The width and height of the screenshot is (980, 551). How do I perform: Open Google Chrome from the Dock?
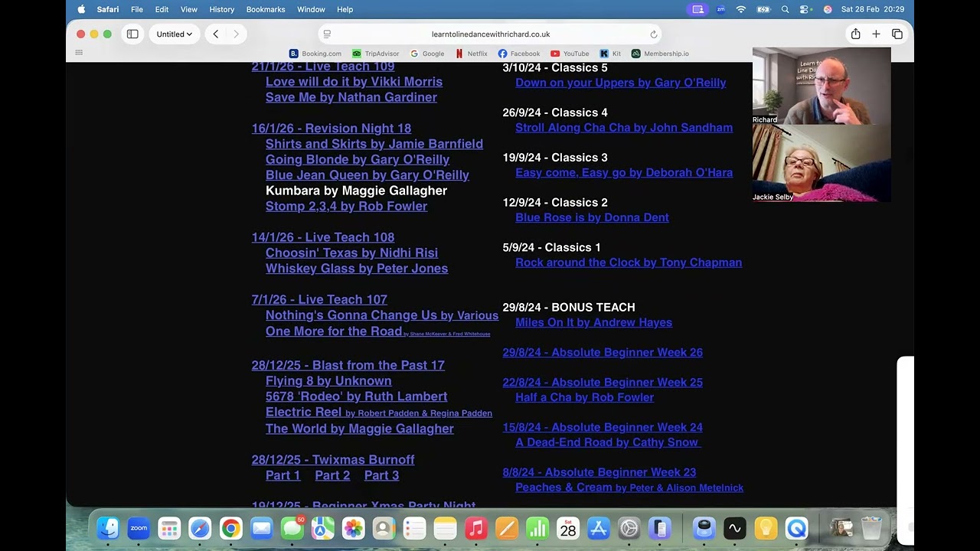pos(230,528)
